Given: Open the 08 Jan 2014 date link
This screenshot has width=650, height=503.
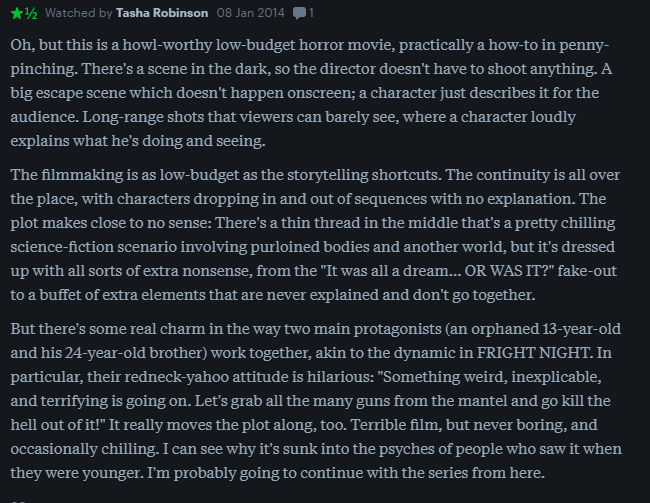Looking at the screenshot, I should tap(250, 13).
